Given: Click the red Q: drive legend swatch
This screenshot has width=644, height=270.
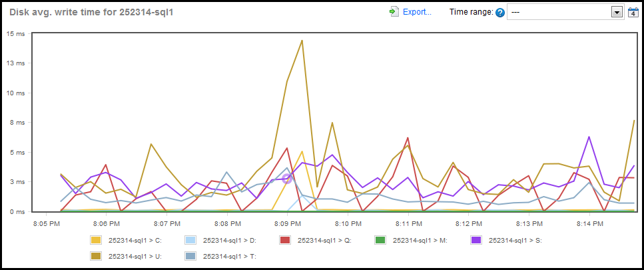Looking at the screenshot, I should point(286,240).
